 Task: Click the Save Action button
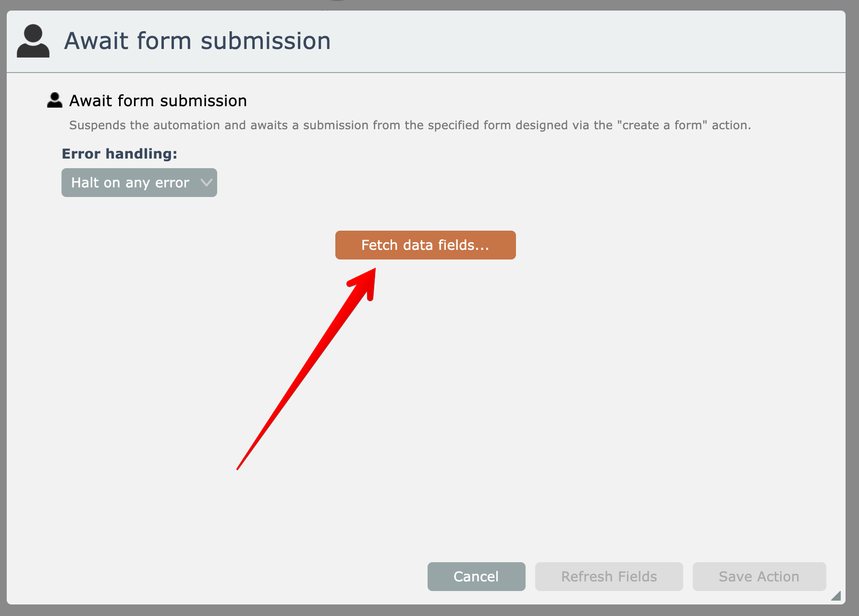pyautogui.click(x=759, y=576)
